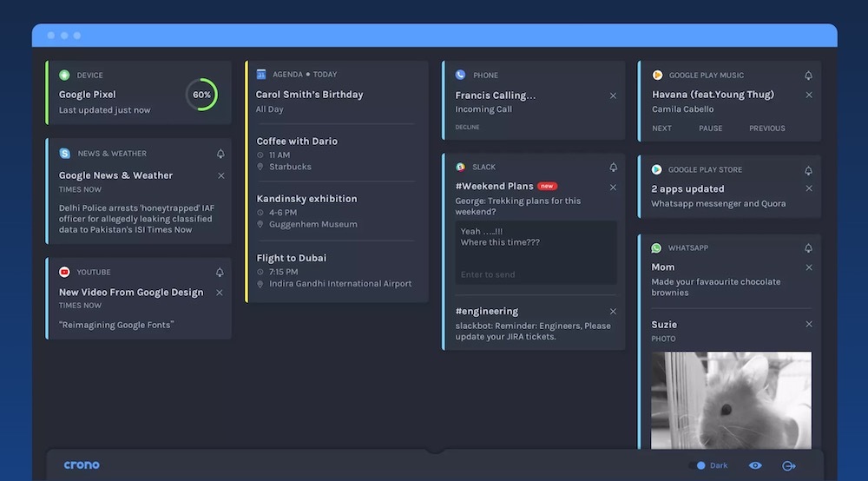Screen dimensions: 868x481
Task: Toggle the YouTube card bell notification
Action: tap(220, 273)
